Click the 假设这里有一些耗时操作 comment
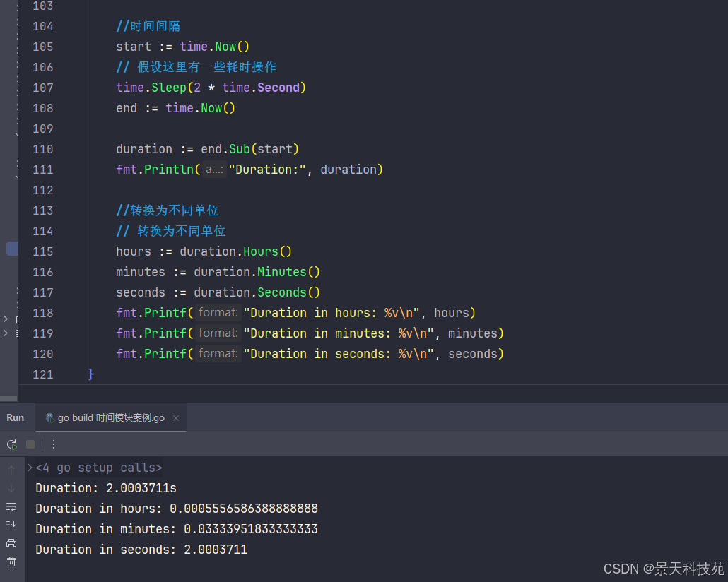 [206, 67]
